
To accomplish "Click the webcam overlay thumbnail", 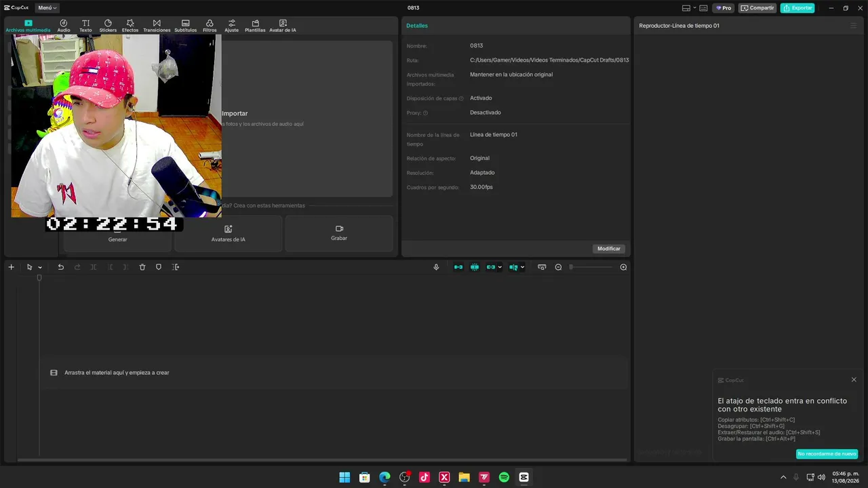I will [x=116, y=126].
